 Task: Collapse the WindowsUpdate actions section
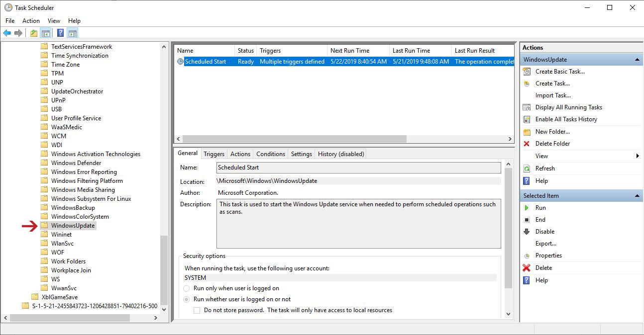pyautogui.click(x=637, y=60)
